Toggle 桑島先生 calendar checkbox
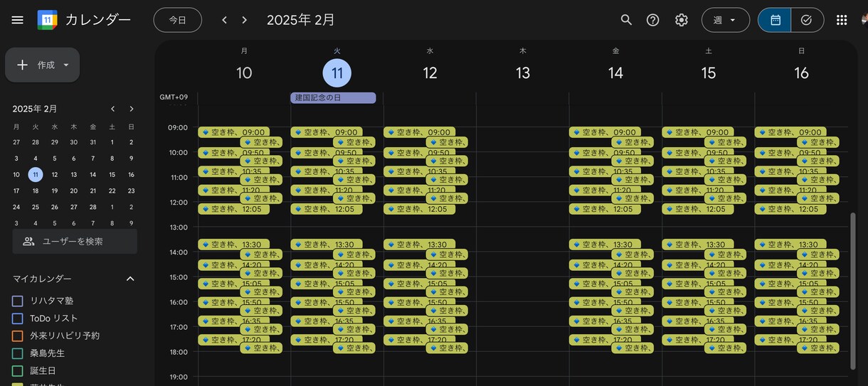The height and width of the screenshot is (386, 868). (18, 353)
